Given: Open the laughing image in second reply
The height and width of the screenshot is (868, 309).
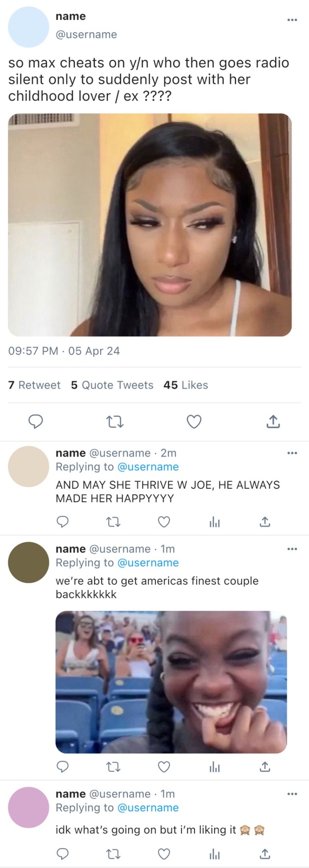Looking at the screenshot, I should (171, 682).
